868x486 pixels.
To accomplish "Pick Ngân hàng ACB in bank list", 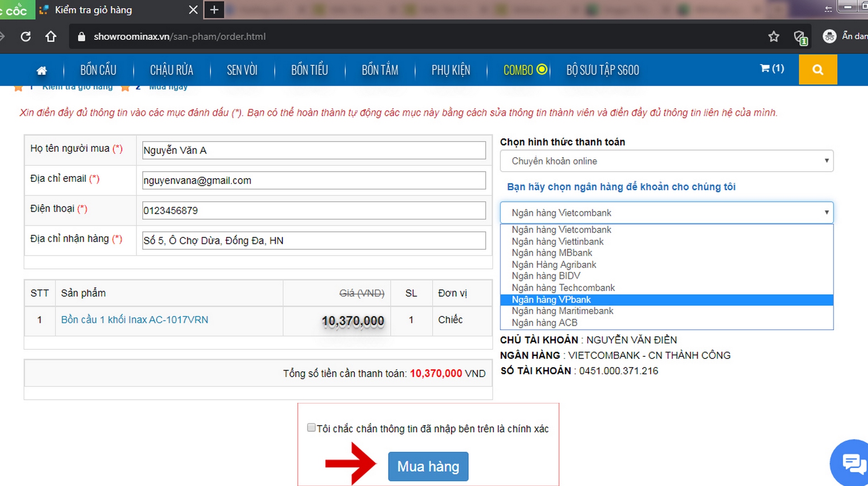I will coord(544,323).
